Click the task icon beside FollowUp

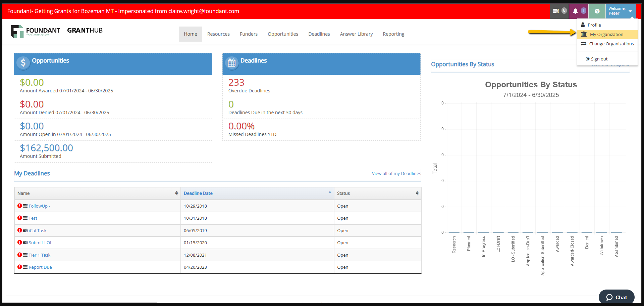(x=25, y=206)
